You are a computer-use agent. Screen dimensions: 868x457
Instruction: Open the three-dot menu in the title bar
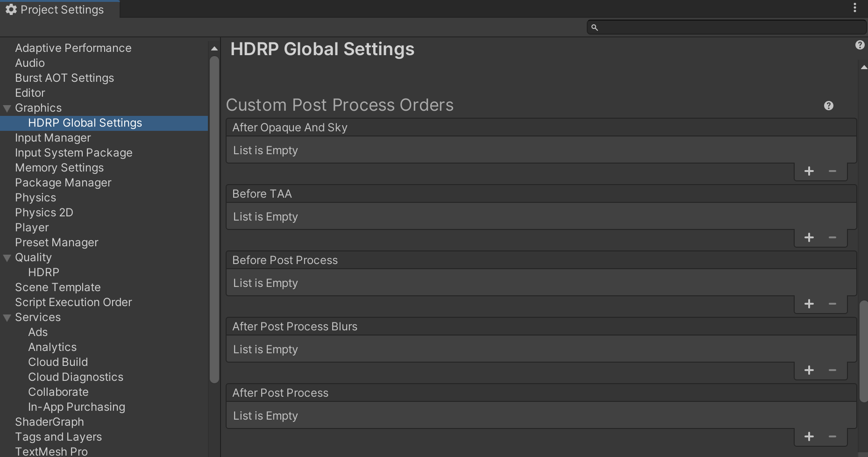[x=855, y=7]
